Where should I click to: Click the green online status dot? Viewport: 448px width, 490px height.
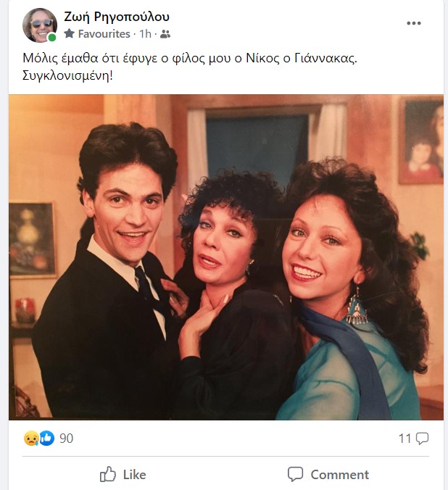click(x=52, y=38)
